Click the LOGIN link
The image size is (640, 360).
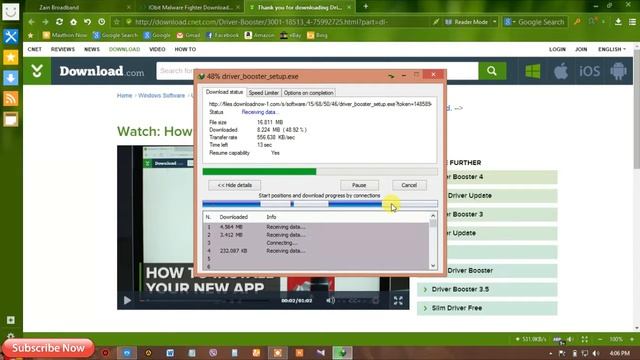pos(557,49)
